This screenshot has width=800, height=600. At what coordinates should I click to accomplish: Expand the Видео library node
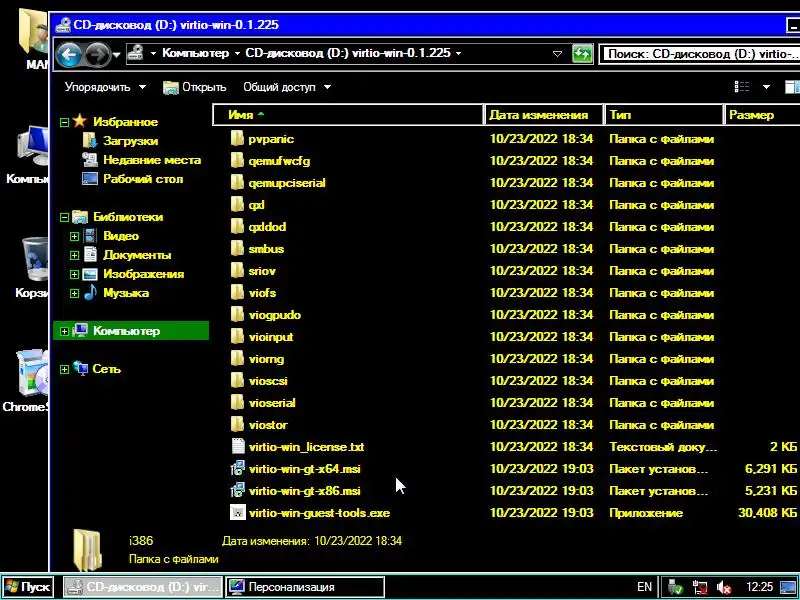coord(74,237)
